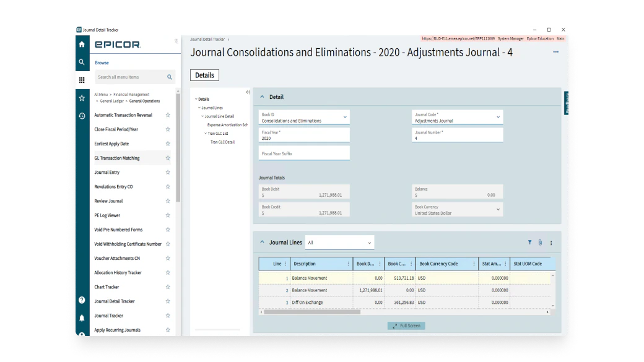Favorite Earliest Apply Date star
The image size is (644, 362).
click(168, 144)
